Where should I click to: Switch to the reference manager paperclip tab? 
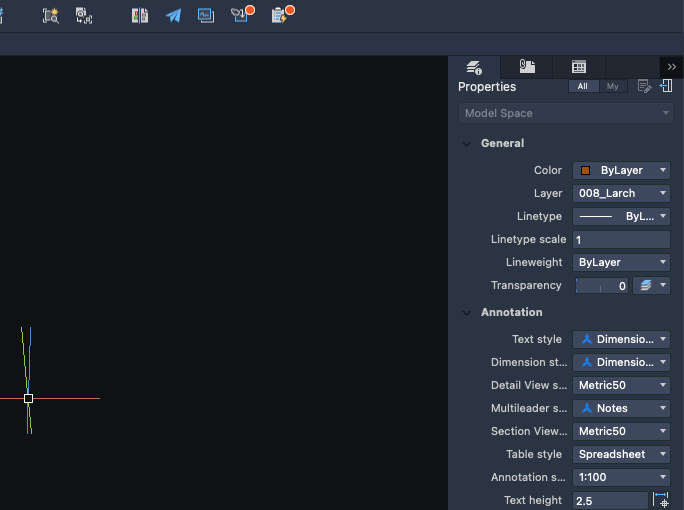527,67
